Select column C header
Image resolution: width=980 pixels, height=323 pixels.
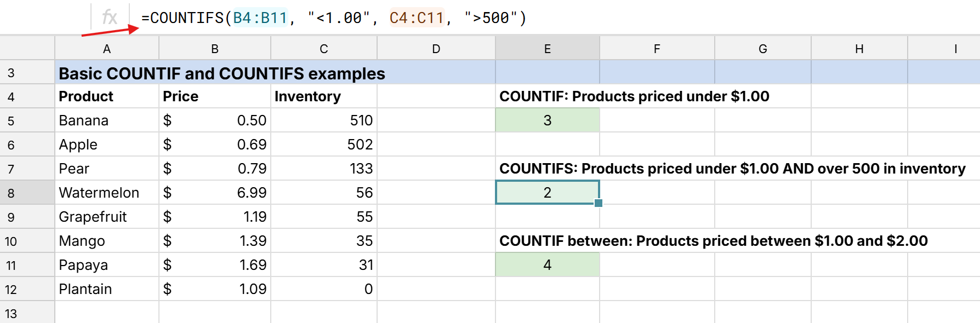coord(324,49)
